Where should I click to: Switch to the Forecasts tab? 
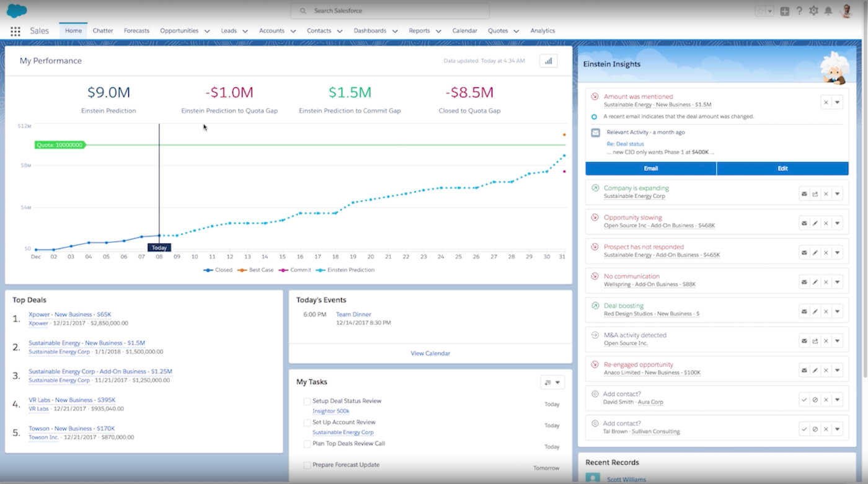coord(136,30)
